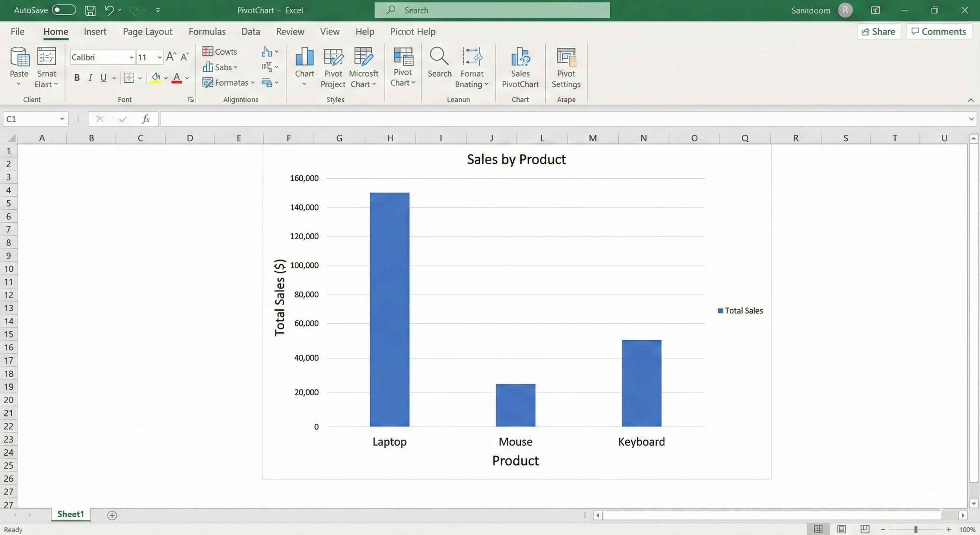Click the zoom slider handle
Image resolution: width=980 pixels, height=535 pixels.
click(916, 529)
